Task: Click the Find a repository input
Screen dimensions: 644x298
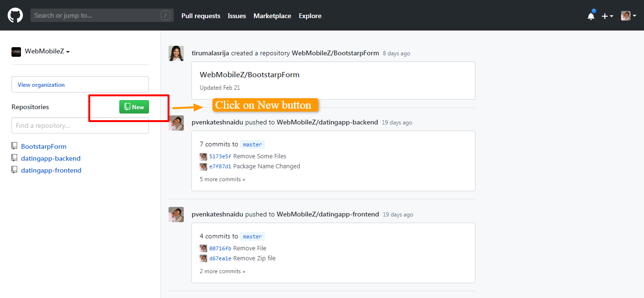Action: pos(80,126)
